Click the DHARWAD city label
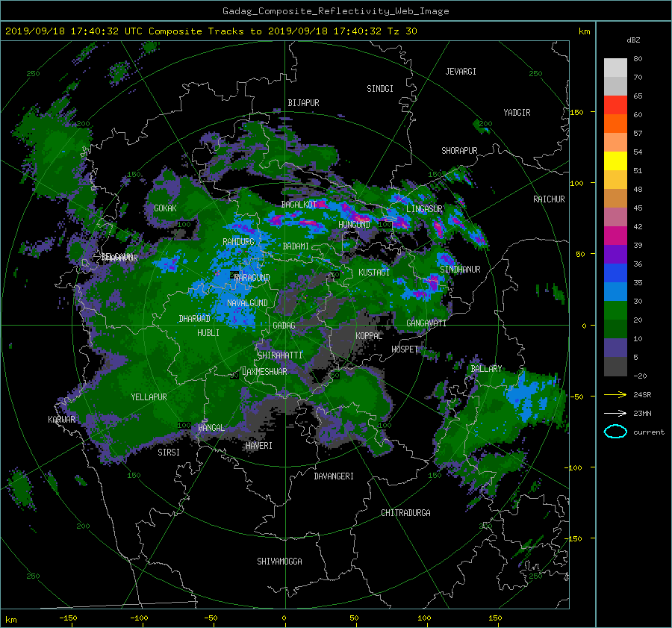672x628 pixels. point(194,319)
